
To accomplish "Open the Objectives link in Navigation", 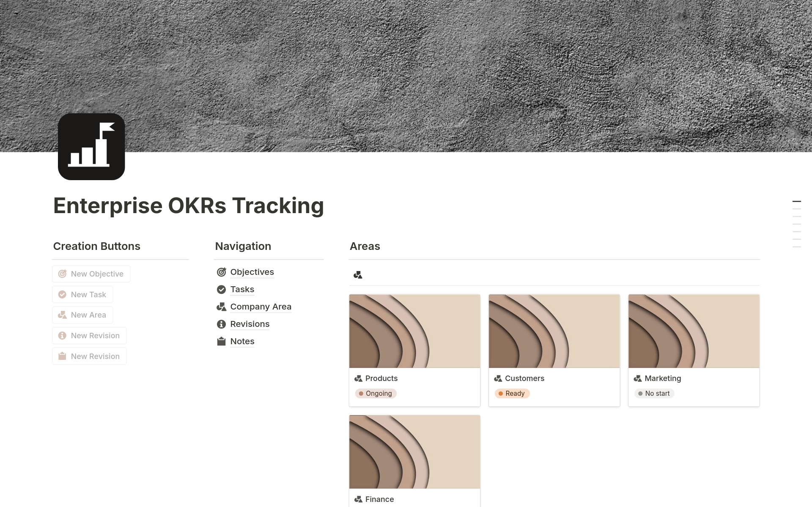I will coord(252,272).
